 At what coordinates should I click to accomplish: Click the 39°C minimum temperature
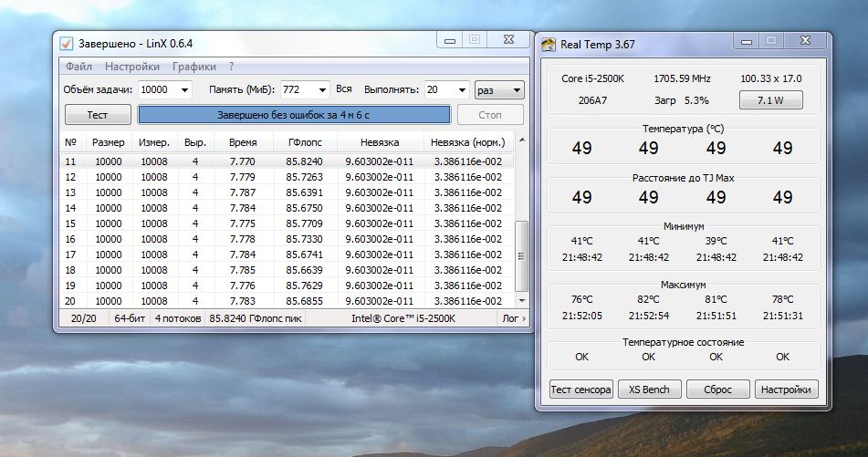point(716,241)
